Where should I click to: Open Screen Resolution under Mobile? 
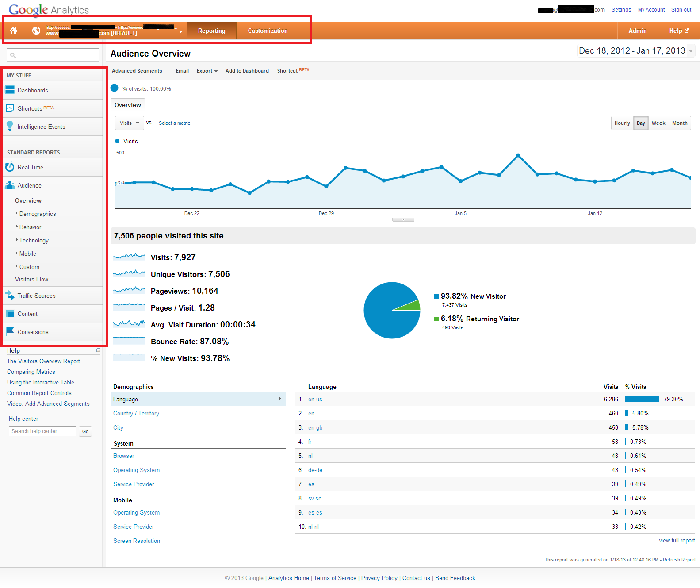pyautogui.click(x=137, y=541)
